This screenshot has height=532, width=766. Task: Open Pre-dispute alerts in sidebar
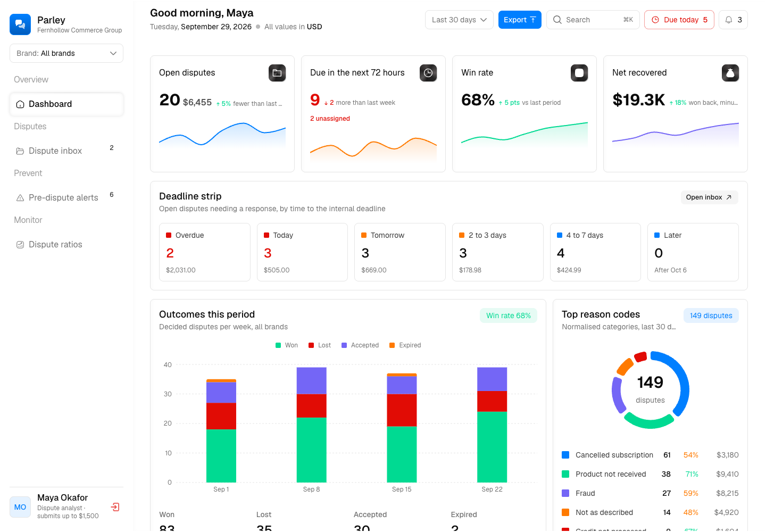66,198
